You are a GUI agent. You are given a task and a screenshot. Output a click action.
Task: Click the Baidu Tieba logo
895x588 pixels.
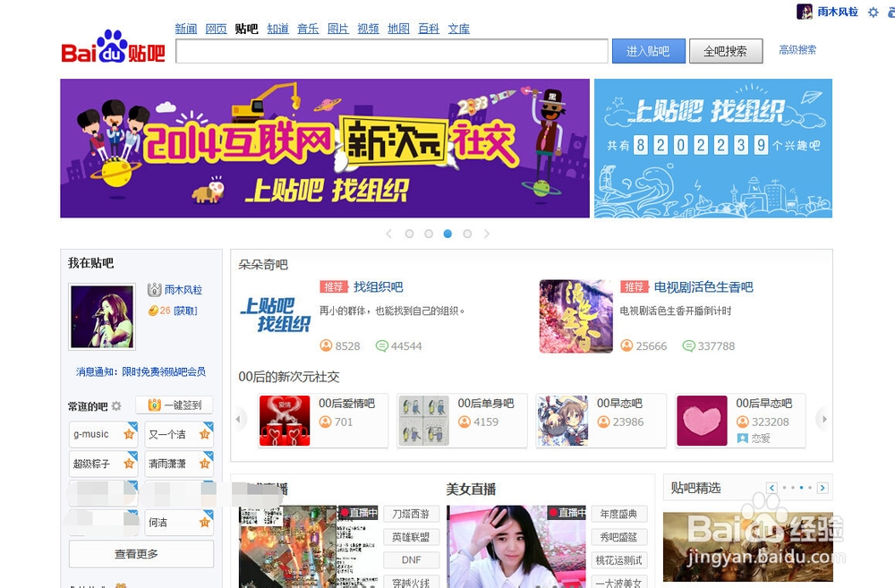click(113, 47)
